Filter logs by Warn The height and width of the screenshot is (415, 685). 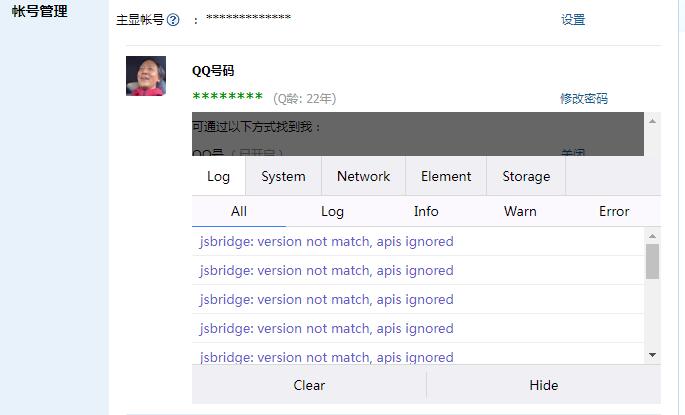point(520,211)
